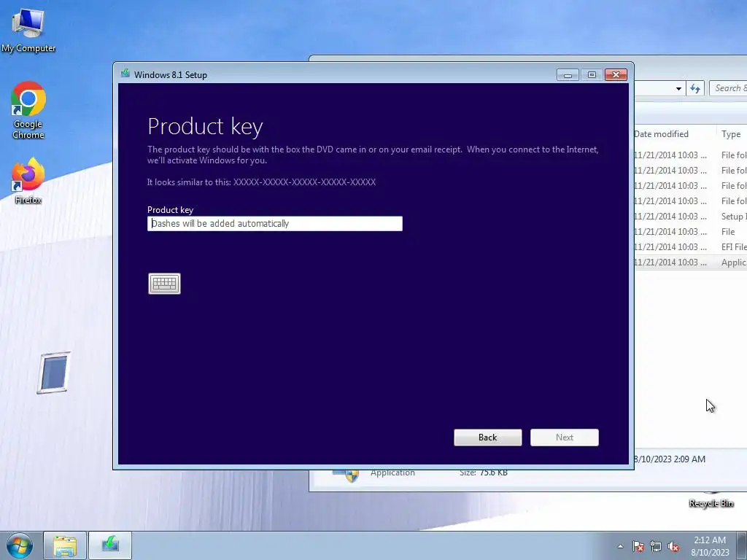This screenshot has height=560, width=747.
Task: Go Back in Windows 8.1 Setup
Action: click(x=488, y=437)
